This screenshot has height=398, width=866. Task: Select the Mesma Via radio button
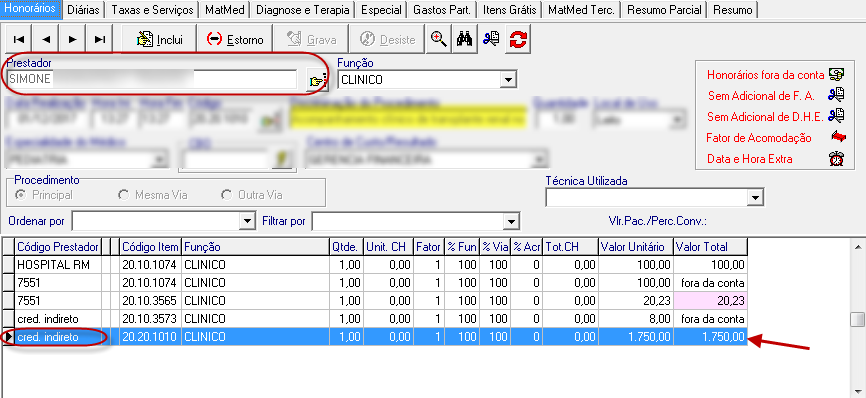tap(124, 195)
